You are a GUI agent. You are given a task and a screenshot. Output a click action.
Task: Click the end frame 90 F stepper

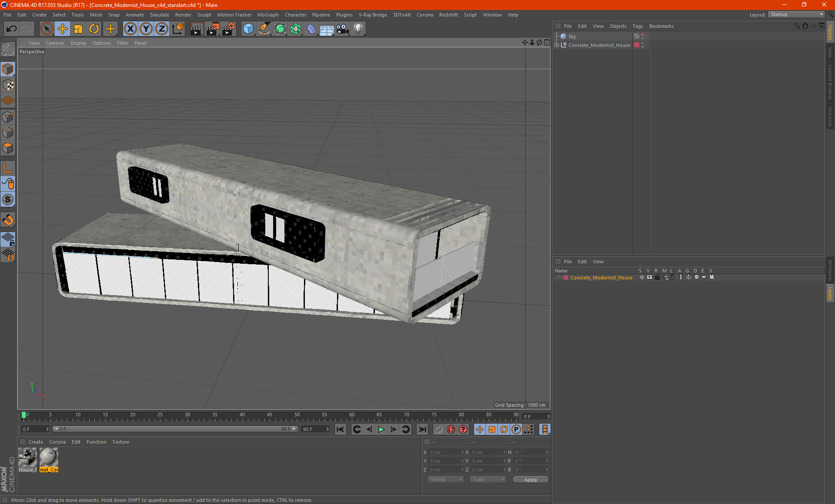click(327, 429)
